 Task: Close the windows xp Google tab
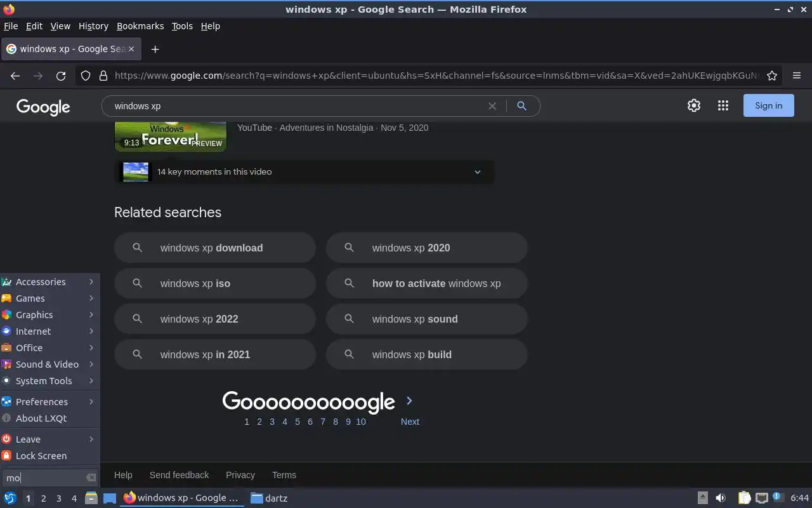click(131, 49)
